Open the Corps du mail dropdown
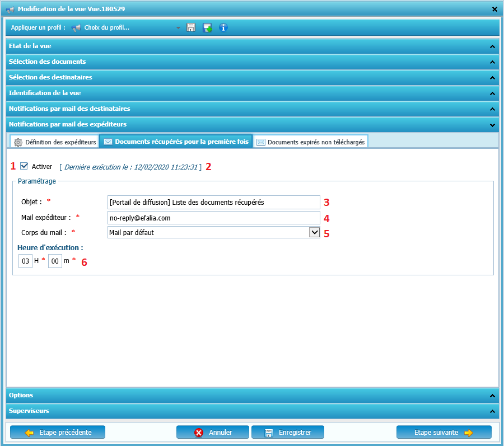The width and height of the screenshot is (504, 446). pyautogui.click(x=314, y=232)
